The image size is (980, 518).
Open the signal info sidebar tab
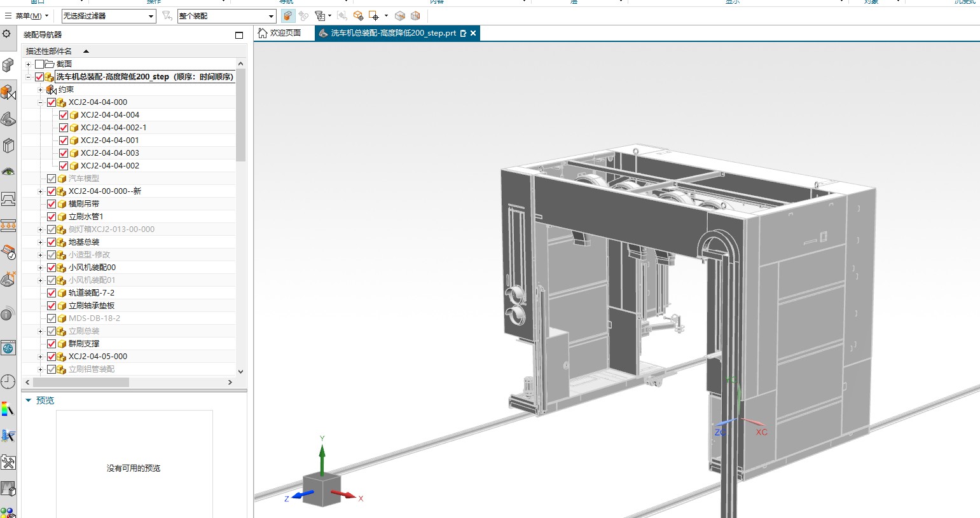[x=8, y=314]
